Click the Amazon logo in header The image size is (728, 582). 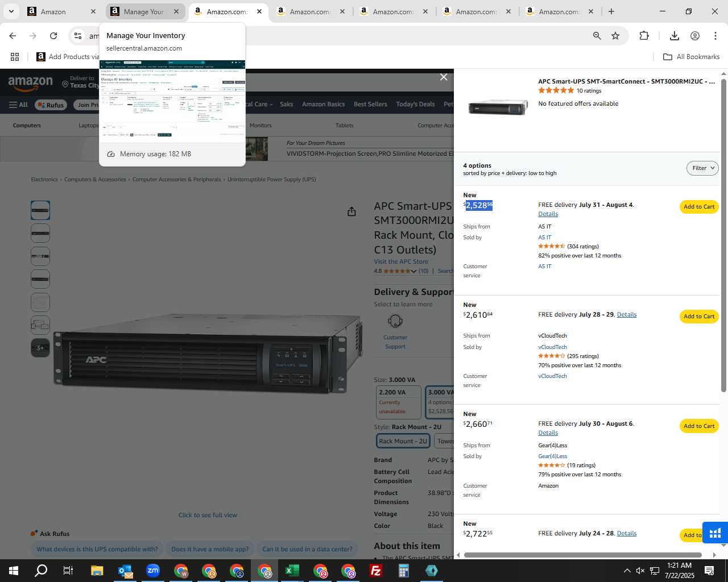31,84
